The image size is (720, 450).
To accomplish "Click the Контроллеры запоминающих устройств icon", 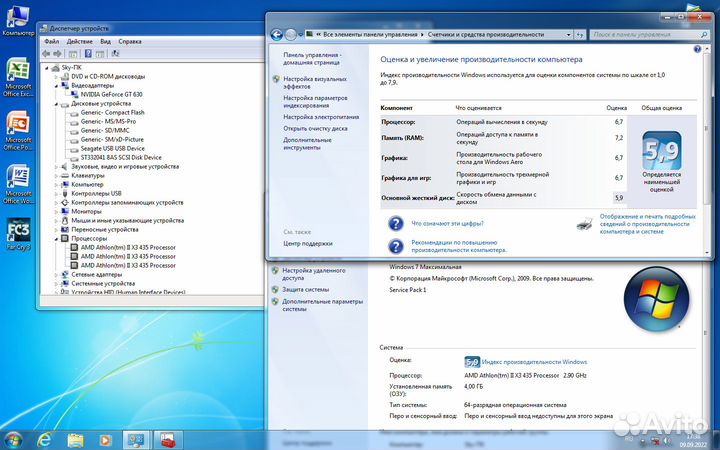I will (x=65, y=202).
